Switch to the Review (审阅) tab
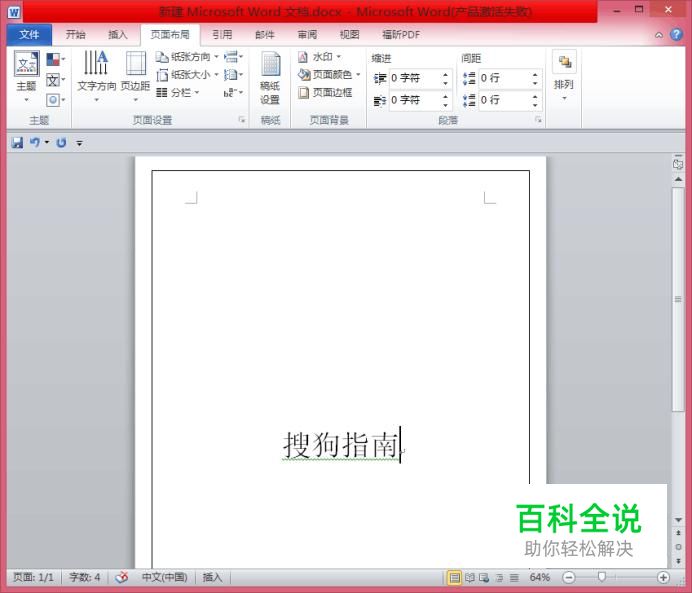 pyautogui.click(x=307, y=35)
